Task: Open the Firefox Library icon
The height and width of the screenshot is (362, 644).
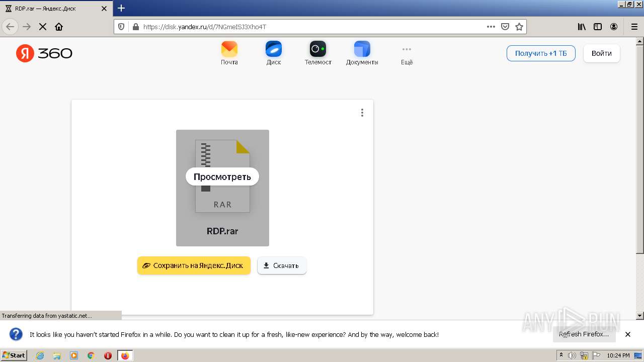Action: 582,27
